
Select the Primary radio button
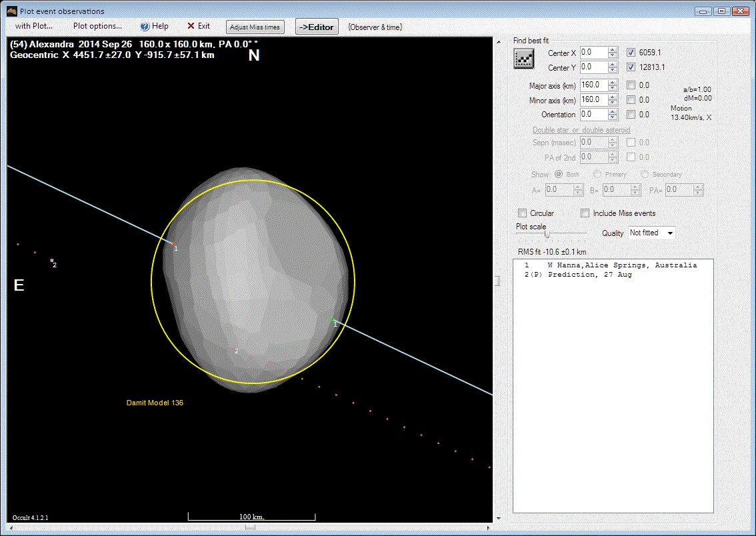[x=597, y=174]
